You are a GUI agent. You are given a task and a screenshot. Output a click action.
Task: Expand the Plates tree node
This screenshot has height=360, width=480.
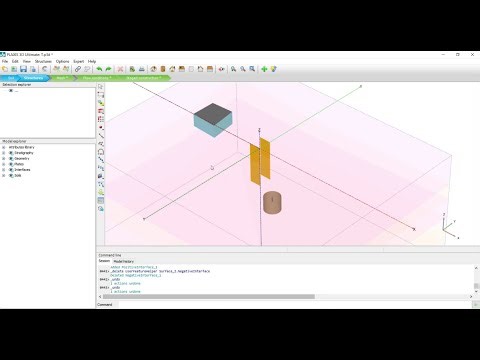(4, 164)
